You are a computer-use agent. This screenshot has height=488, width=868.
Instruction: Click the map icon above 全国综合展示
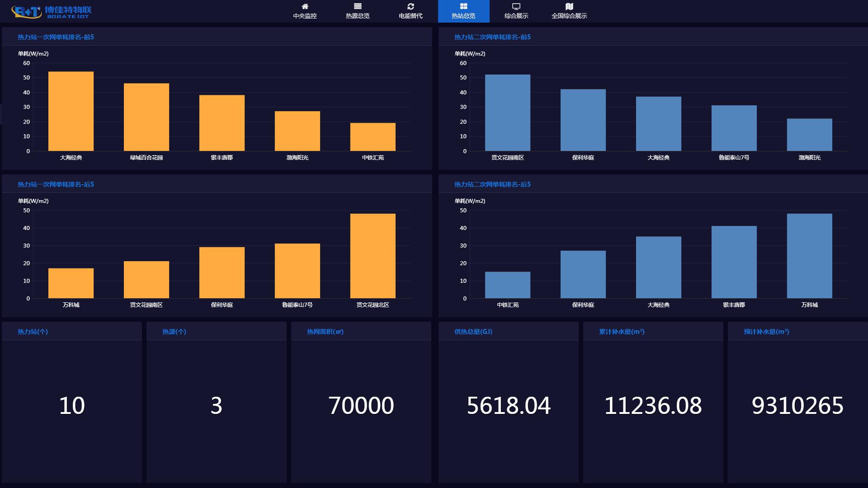tap(569, 6)
